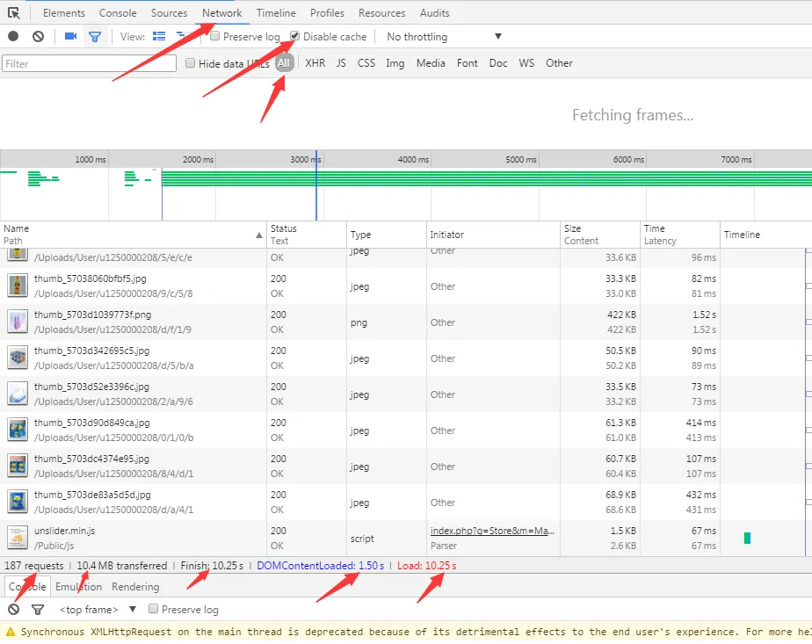Sort by the Time column header
The height and width of the screenshot is (644, 812).
[680, 235]
